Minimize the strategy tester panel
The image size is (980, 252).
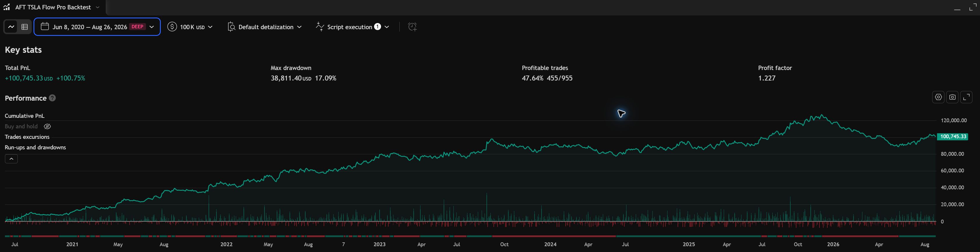957,9
